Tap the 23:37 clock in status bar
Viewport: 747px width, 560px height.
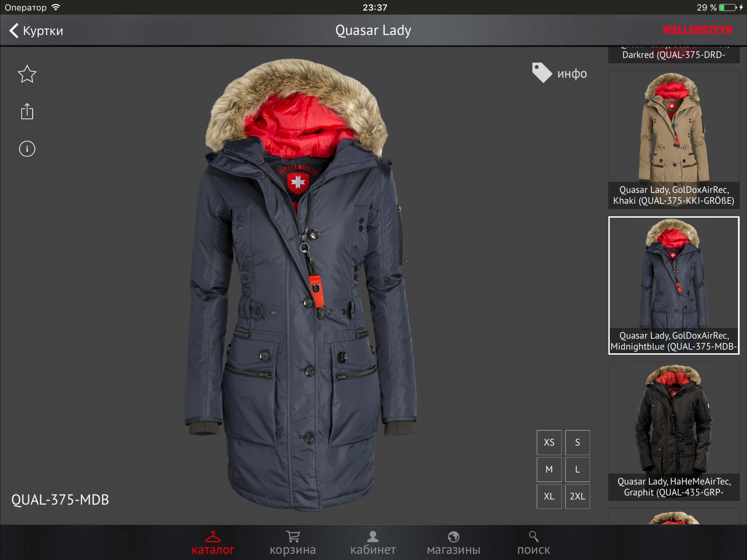click(x=375, y=7)
